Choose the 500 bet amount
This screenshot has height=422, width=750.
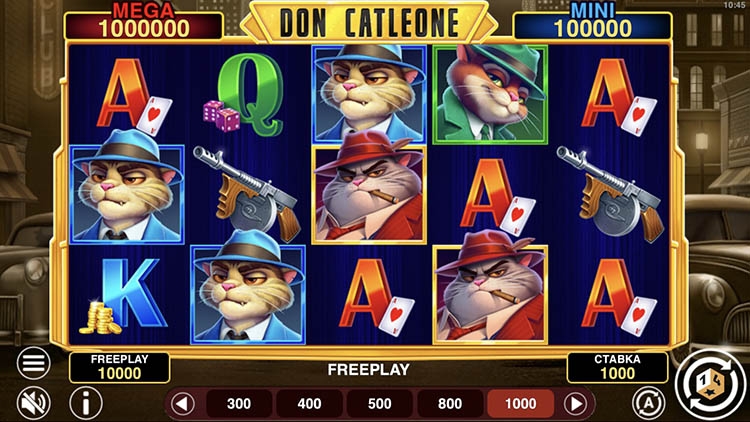click(x=379, y=404)
